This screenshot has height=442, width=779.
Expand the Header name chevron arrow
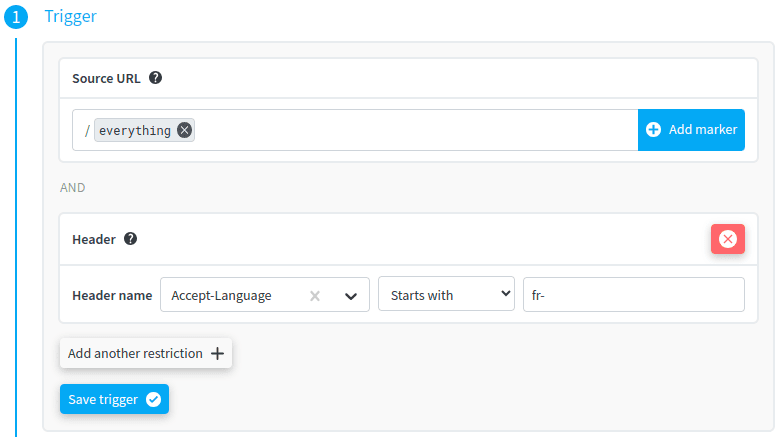click(350, 296)
